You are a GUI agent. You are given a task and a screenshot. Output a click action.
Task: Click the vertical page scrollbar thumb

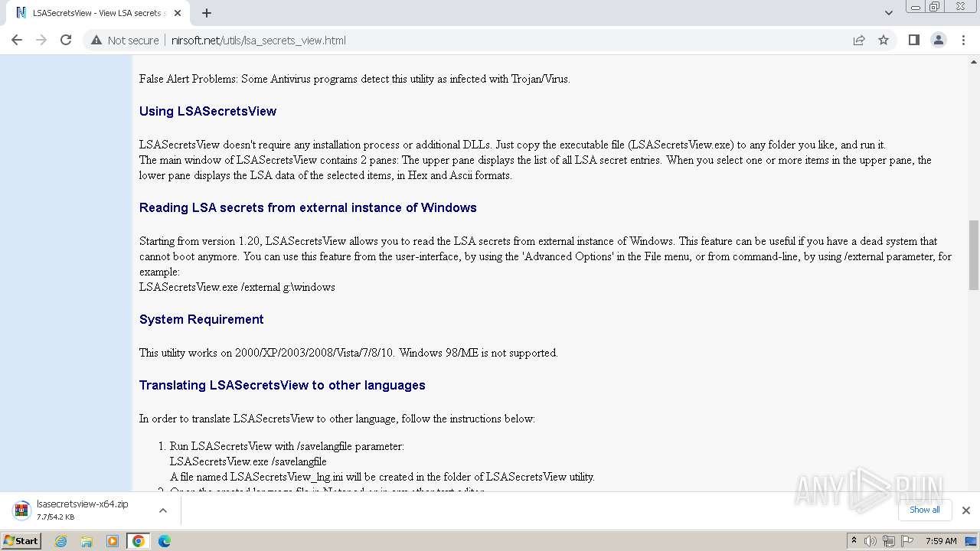click(974, 255)
